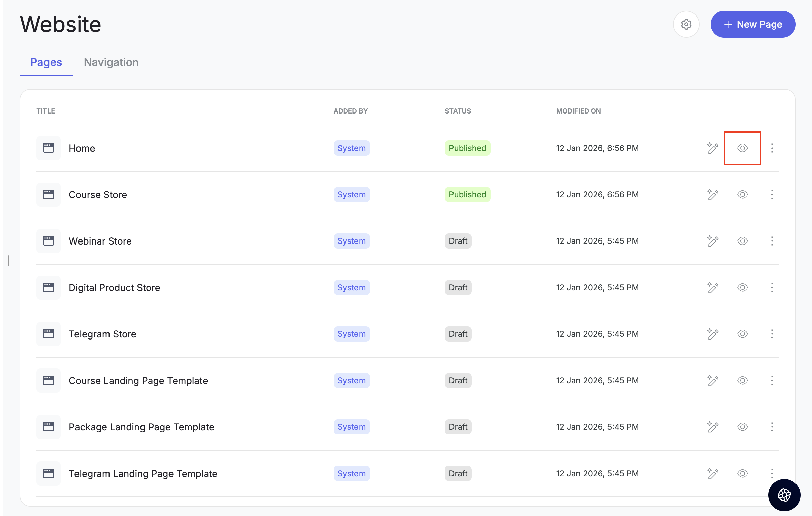Click the eye icon for Webinar Store

click(x=742, y=241)
